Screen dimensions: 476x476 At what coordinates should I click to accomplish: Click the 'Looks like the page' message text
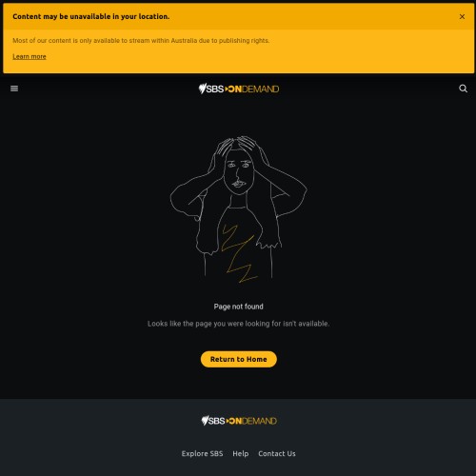pos(238,324)
